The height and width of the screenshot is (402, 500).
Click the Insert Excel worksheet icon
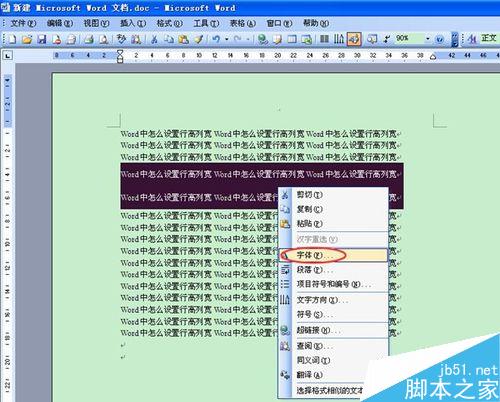click(307, 39)
